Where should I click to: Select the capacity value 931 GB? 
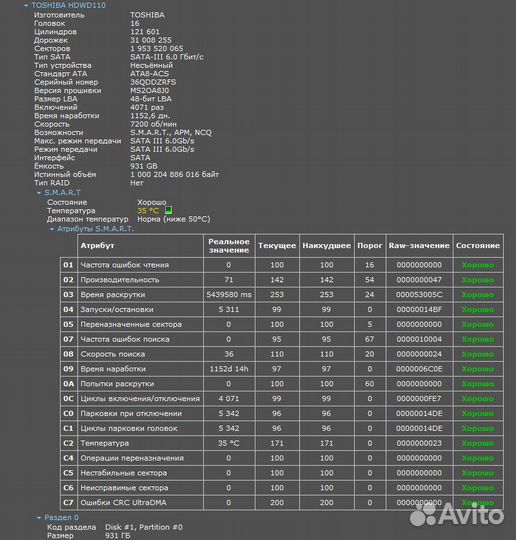click(x=144, y=166)
